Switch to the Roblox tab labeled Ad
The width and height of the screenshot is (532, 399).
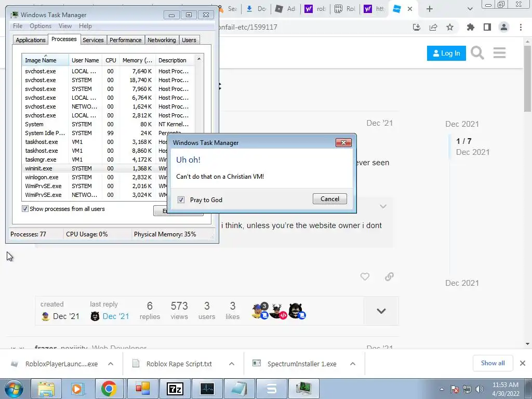(x=285, y=9)
